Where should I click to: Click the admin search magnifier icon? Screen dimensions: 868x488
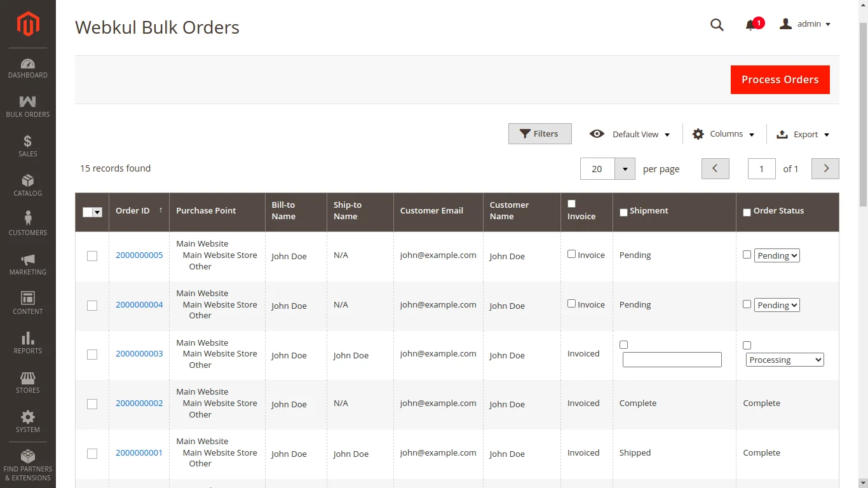coord(717,25)
